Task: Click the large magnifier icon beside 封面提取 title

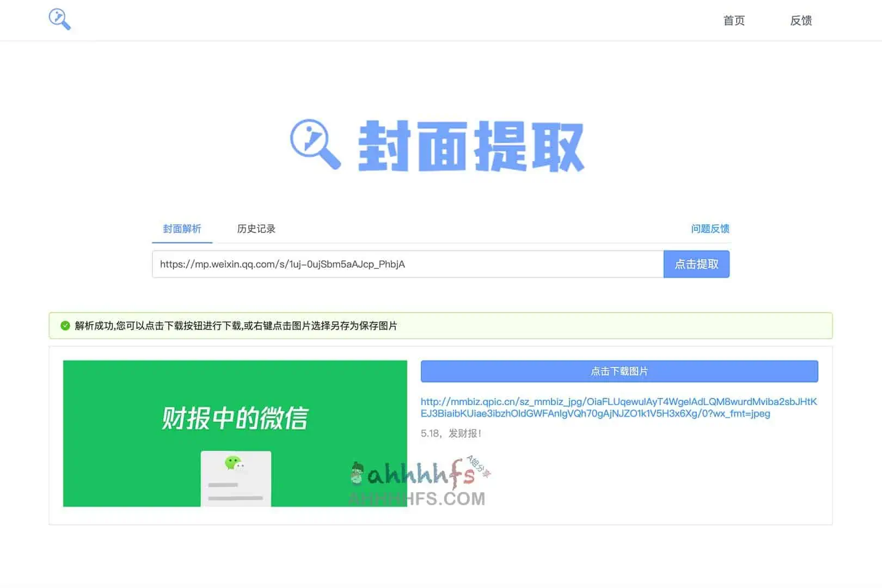Action: tap(316, 146)
